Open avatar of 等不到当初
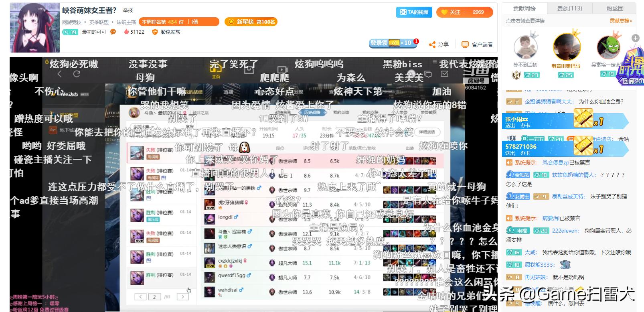This screenshot has height=312, width=644. pos(525,47)
